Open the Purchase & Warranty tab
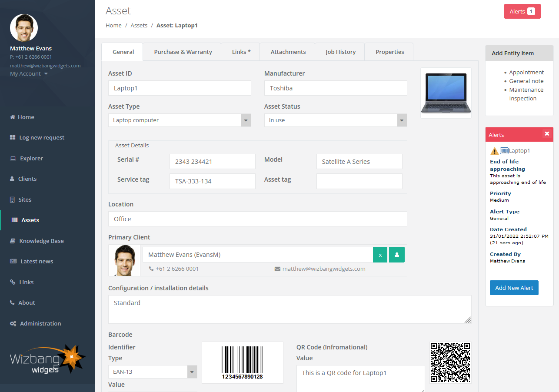Image resolution: width=559 pixels, height=392 pixels. point(183,52)
